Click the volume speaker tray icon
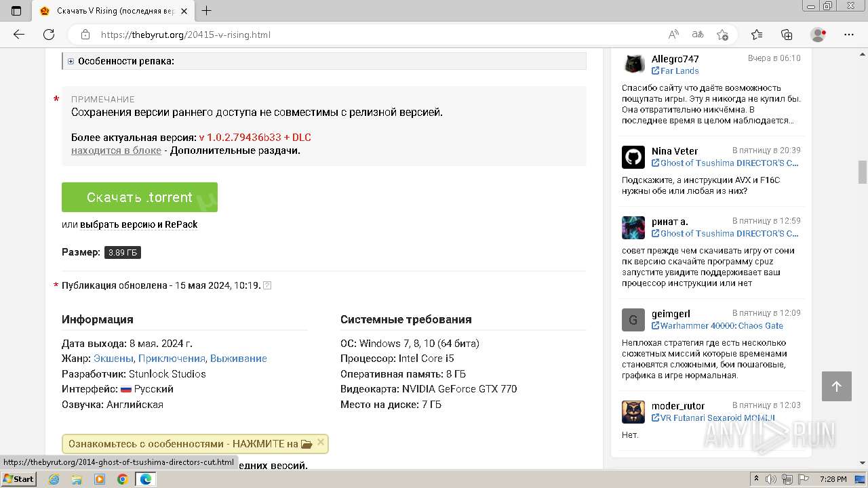868x488 pixels. (770, 479)
